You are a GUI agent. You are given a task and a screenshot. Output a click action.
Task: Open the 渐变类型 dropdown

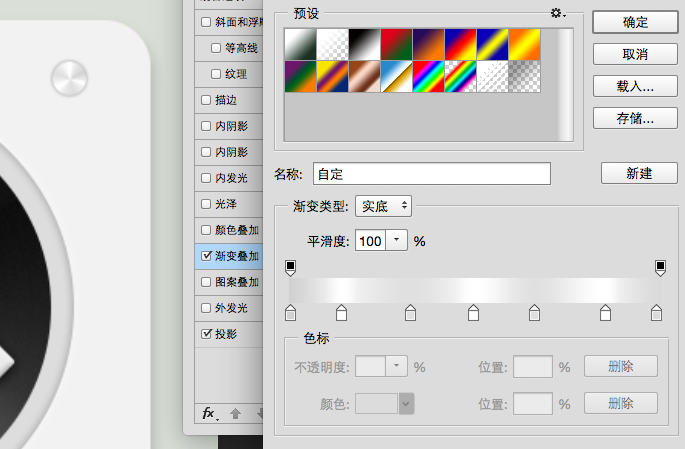[384, 206]
